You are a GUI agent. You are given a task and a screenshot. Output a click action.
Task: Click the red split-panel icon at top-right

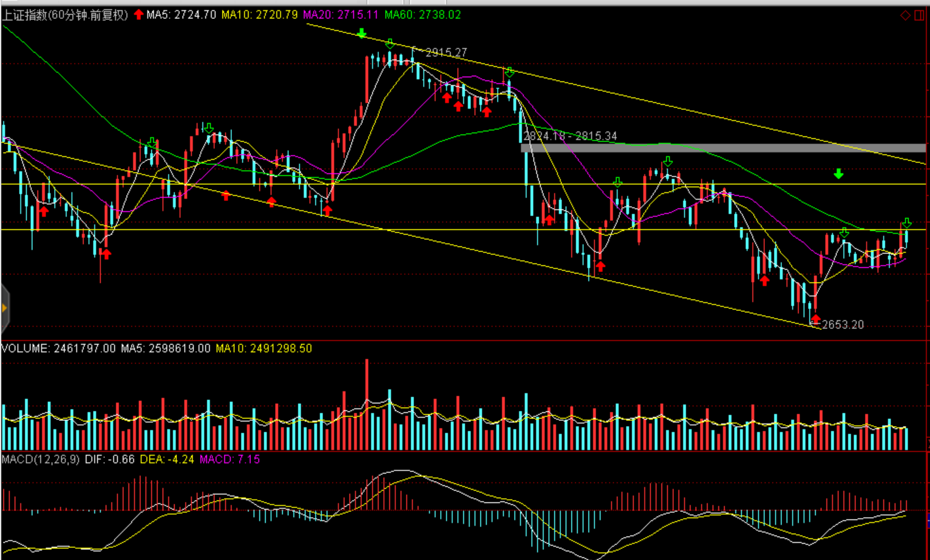tap(919, 15)
